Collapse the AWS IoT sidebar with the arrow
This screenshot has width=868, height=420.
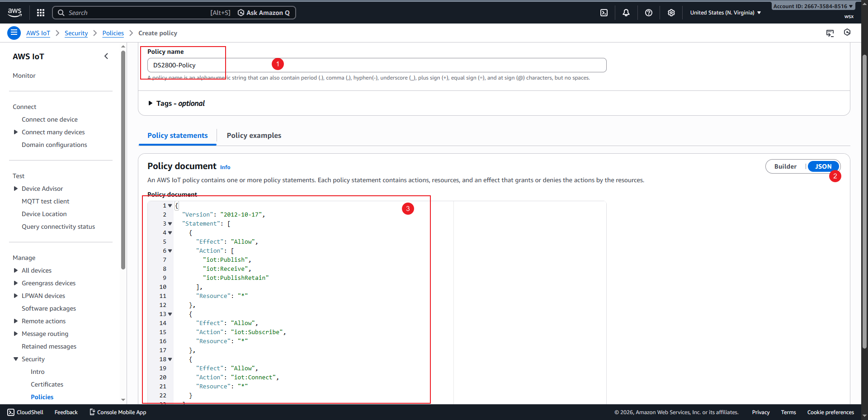[x=106, y=57]
